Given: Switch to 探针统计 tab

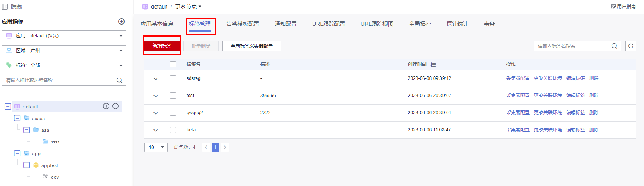Looking at the screenshot, I should (x=457, y=24).
